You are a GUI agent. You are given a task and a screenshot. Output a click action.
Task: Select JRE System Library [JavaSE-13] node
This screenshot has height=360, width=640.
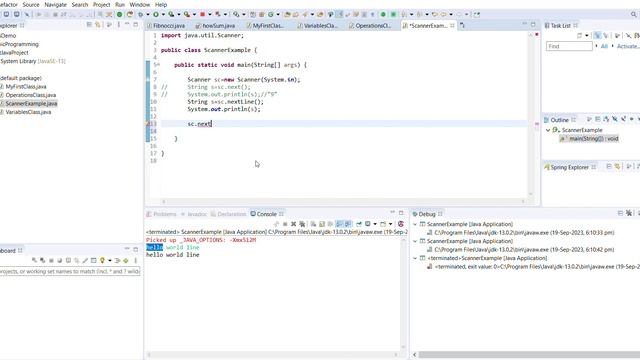pyautogui.click(x=33, y=61)
